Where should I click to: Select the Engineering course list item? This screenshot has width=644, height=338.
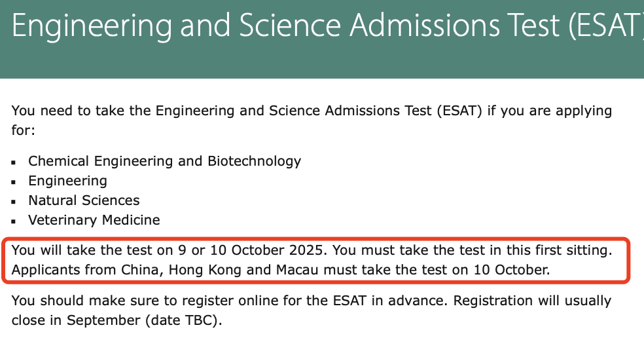[67, 181]
